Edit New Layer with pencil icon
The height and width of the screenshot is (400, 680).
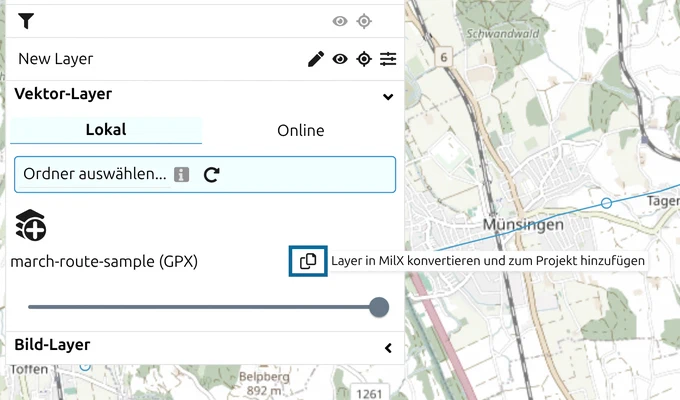316,59
